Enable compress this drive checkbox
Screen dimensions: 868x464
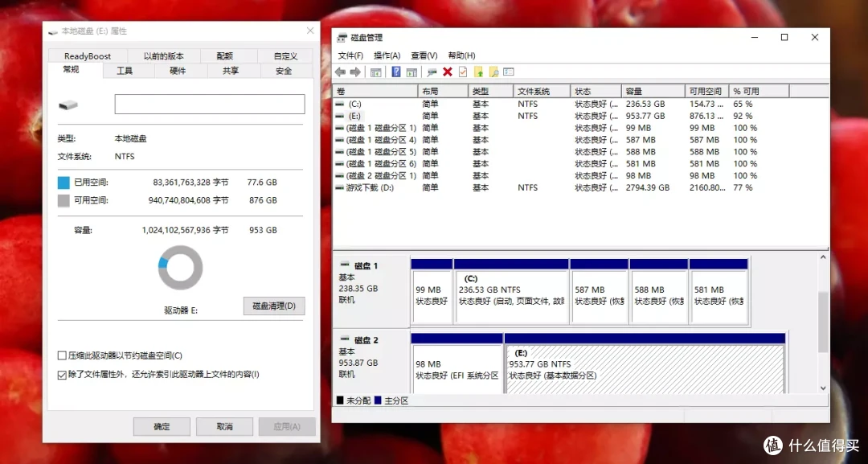tap(62, 355)
